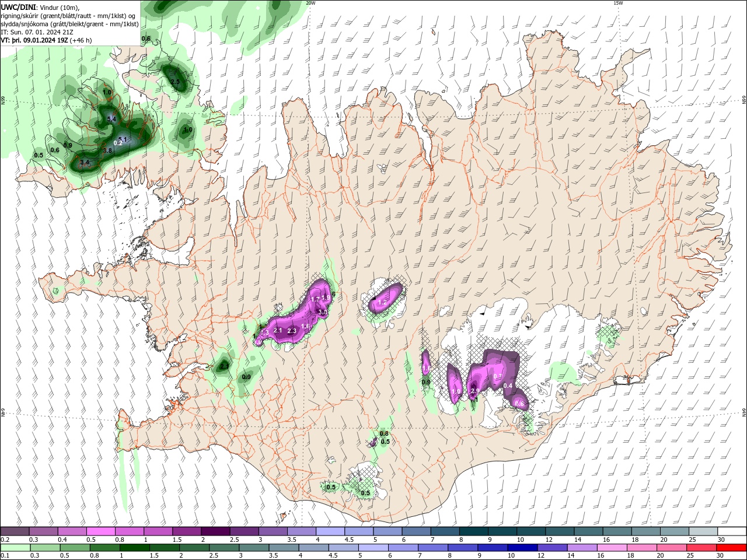Image resolution: width=747 pixels, height=560 pixels.
Task: Select the 0.8 map value in south Iceland
Action: point(384,433)
